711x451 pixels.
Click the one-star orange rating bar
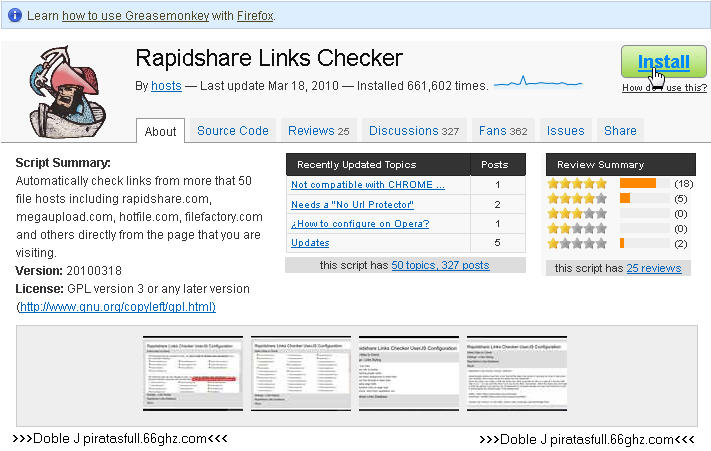click(622, 243)
